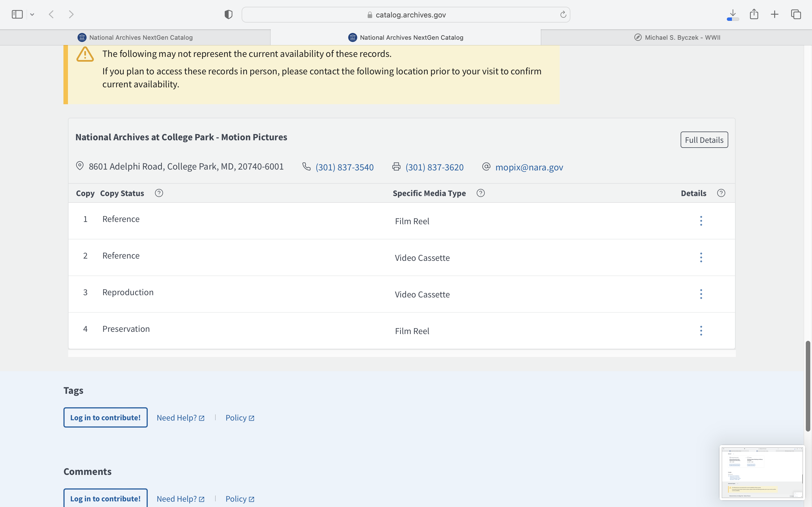Switch to the first National Archives Catalog tab
Image resolution: width=812 pixels, height=507 pixels.
[135, 37]
